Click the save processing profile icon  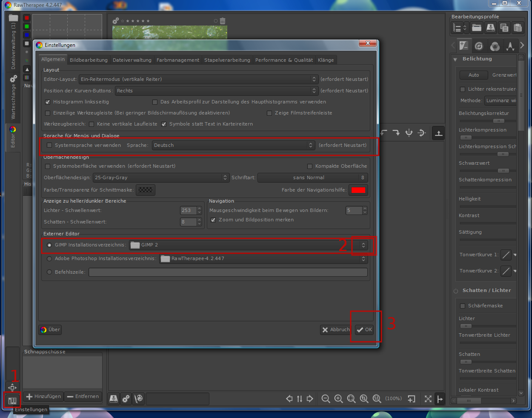click(491, 28)
